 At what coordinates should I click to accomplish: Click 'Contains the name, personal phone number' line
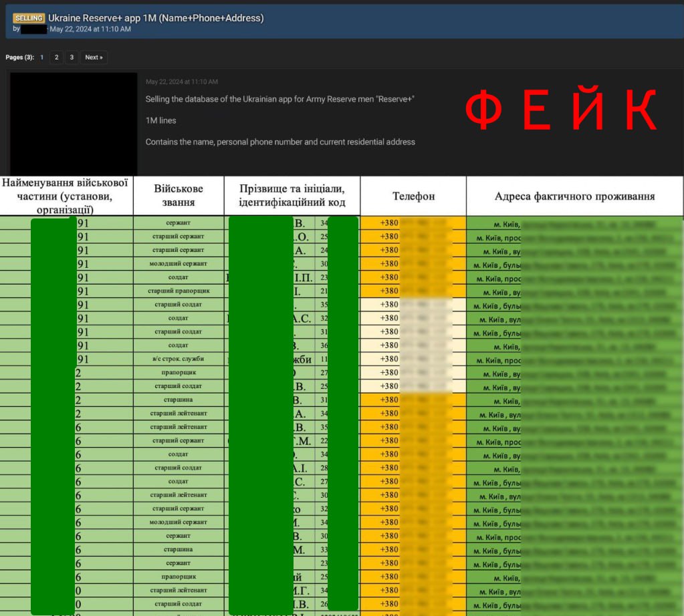(x=280, y=142)
